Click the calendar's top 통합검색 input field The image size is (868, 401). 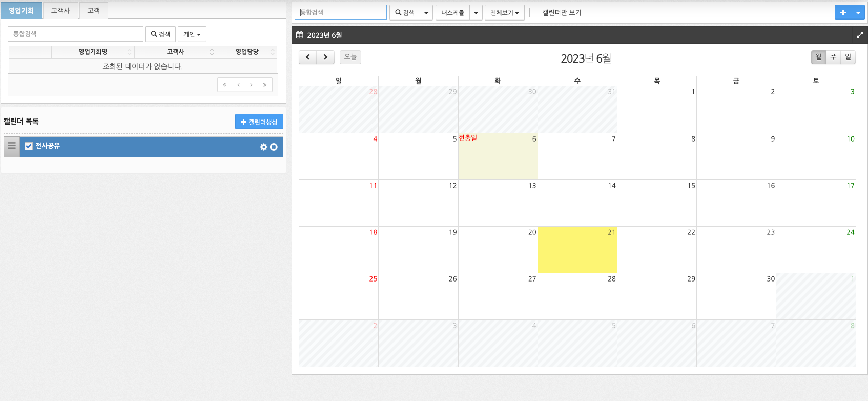pyautogui.click(x=341, y=12)
